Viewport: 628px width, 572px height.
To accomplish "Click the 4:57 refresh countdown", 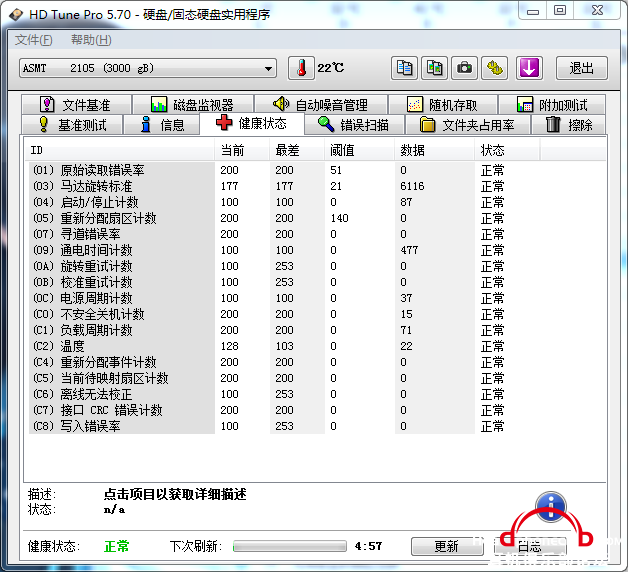I will point(368,546).
